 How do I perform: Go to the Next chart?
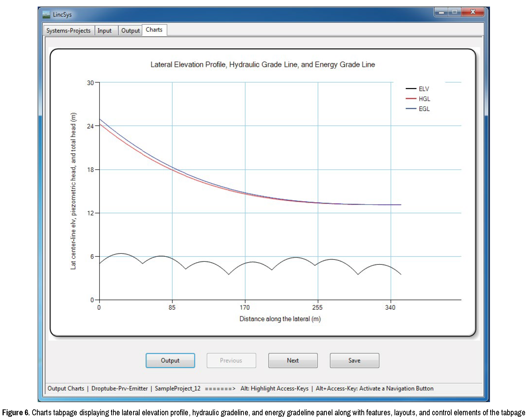293,360
